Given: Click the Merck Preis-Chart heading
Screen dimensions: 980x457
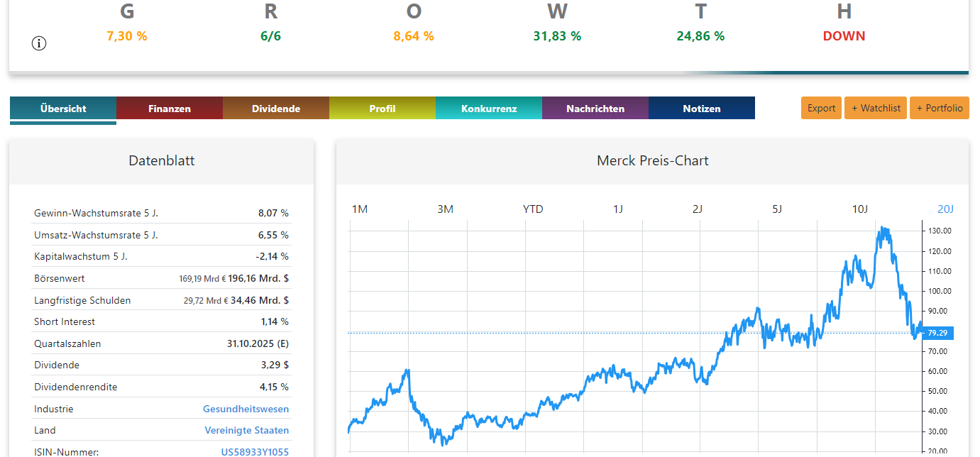Looking at the screenshot, I should 652,160.
